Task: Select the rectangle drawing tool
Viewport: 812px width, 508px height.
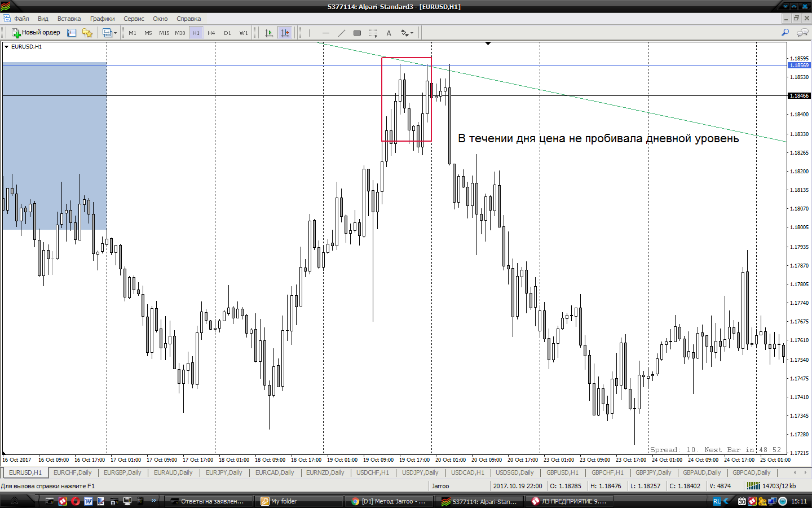Action: 357,33
